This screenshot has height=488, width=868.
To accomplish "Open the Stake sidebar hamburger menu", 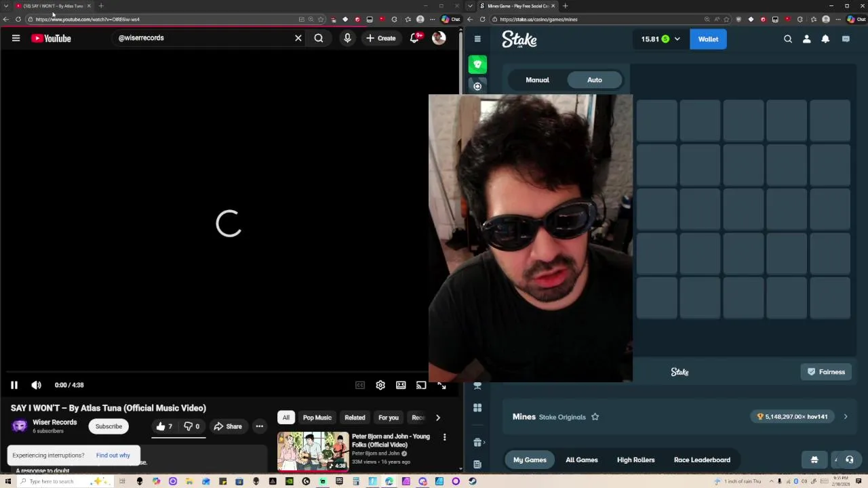I will click(477, 39).
